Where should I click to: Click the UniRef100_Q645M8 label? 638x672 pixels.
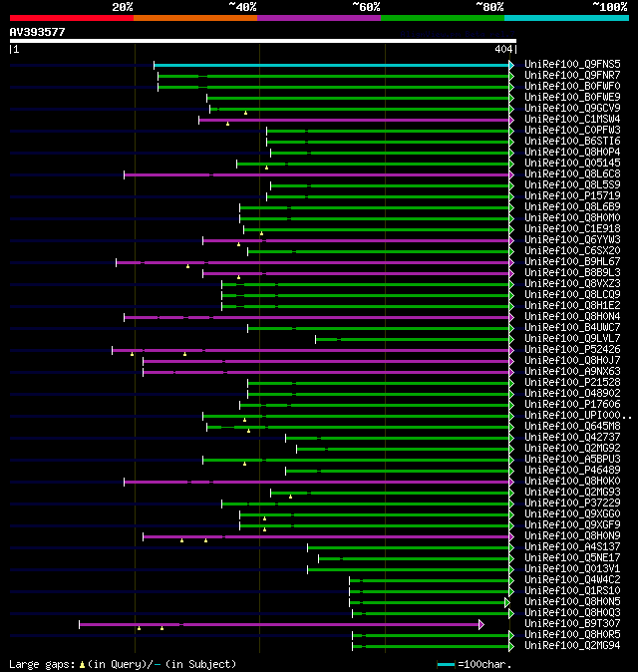pyautogui.click(x=572, y=427)
